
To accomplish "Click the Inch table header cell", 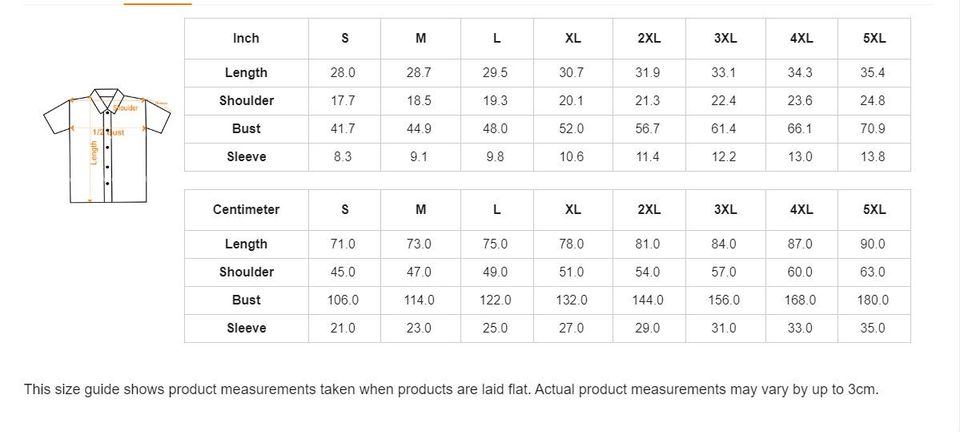I will tap(246, 38).
